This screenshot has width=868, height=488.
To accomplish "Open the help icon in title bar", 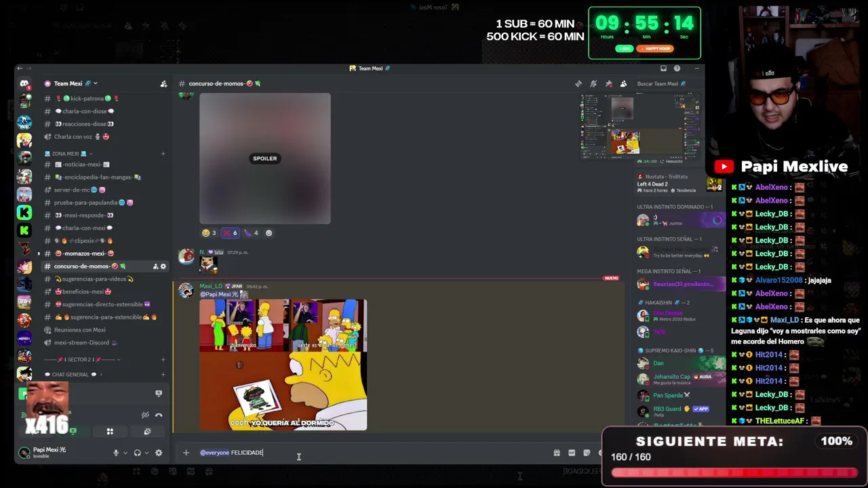I will coord(677,68).
